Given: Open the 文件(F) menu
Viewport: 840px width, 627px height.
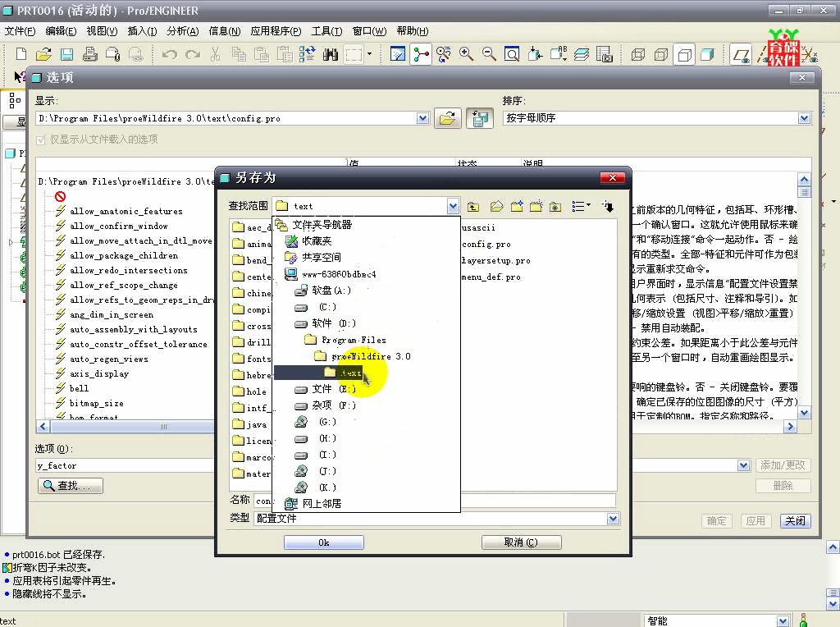Looking at the screenshot, I should (21, 31).
